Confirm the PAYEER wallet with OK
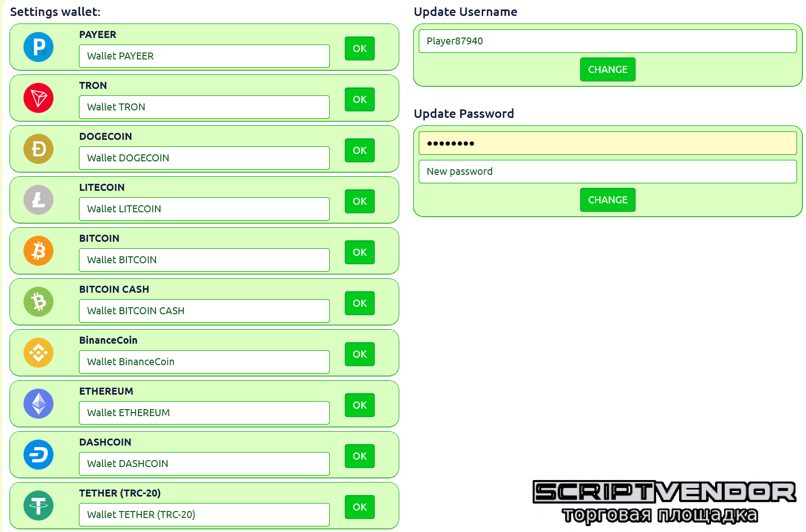The width and height of the screenshot is (806, 532). (x=360, y=48)
